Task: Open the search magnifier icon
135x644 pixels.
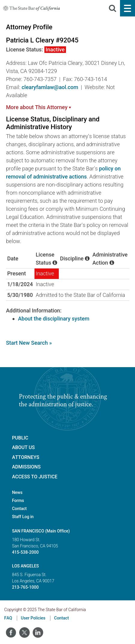Action: (112, 8)
